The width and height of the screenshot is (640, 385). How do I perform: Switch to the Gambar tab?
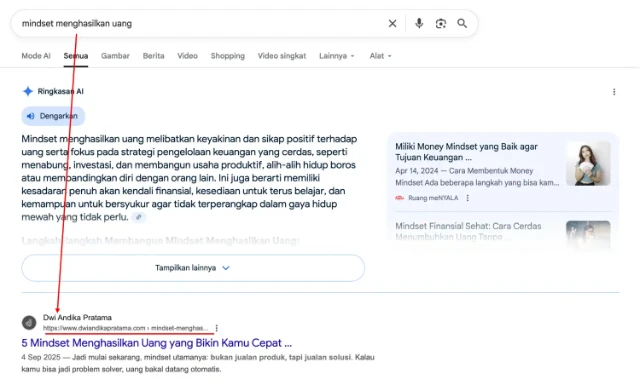(x=115, y=56)
